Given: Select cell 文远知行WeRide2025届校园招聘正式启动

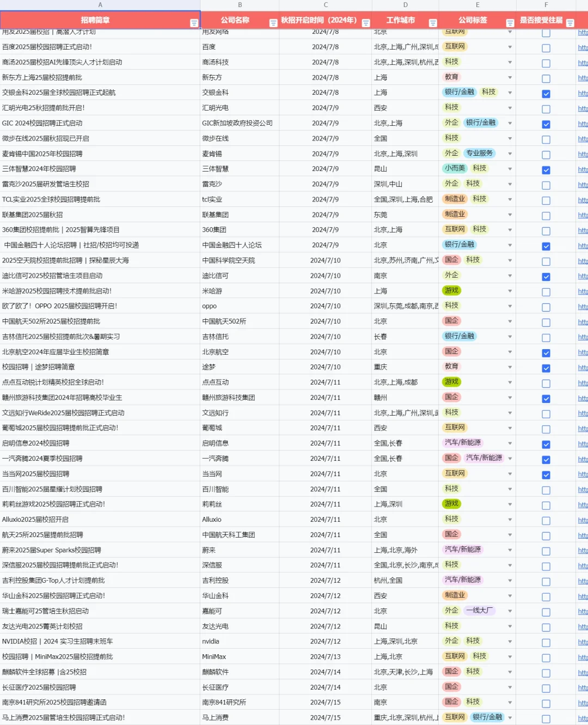Looking at the screenshot, I should (100, 413).
